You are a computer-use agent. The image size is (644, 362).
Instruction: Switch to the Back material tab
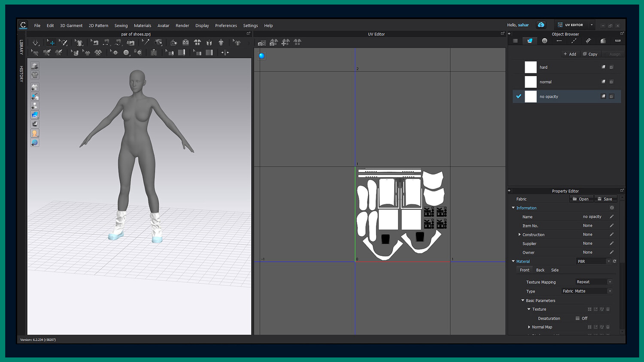tap(540, 270)
